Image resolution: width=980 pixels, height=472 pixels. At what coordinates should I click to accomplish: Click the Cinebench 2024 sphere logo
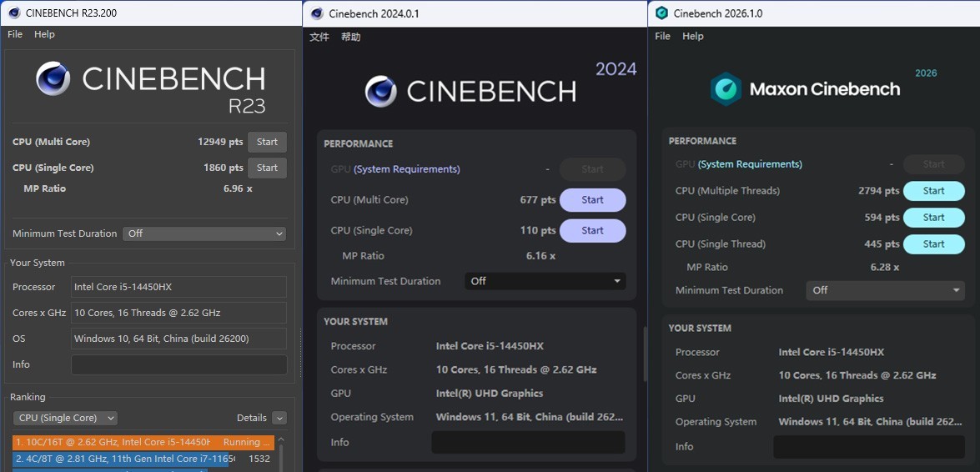click(380, 91)
